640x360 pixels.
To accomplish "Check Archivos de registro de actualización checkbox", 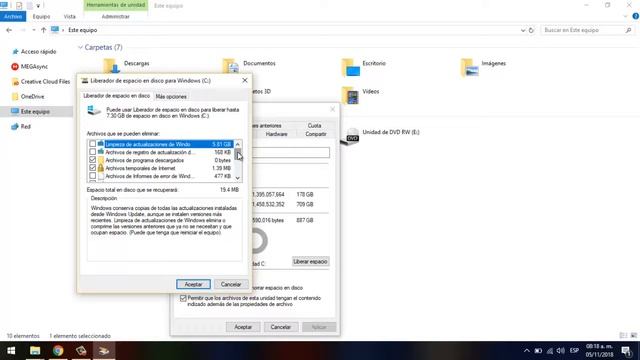I will click(93, 152).
